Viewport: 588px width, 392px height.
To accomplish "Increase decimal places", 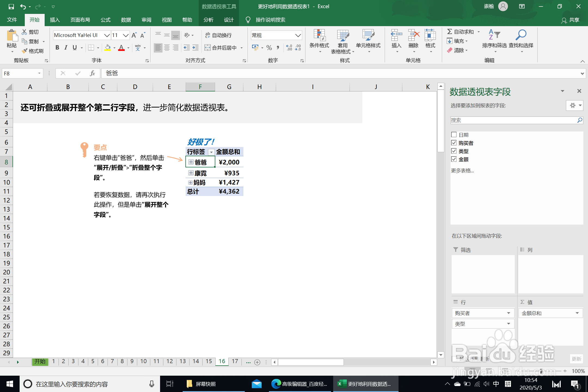I will tap(289, 48).
